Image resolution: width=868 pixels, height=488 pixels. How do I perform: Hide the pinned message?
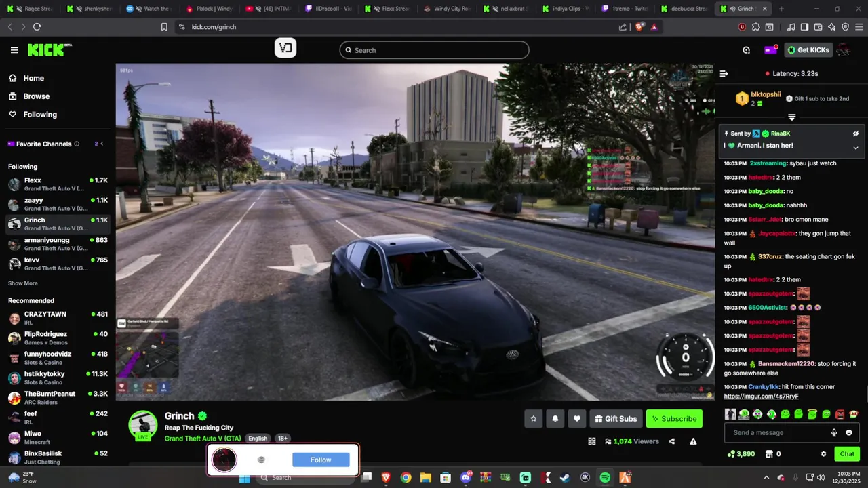(856, 134)
